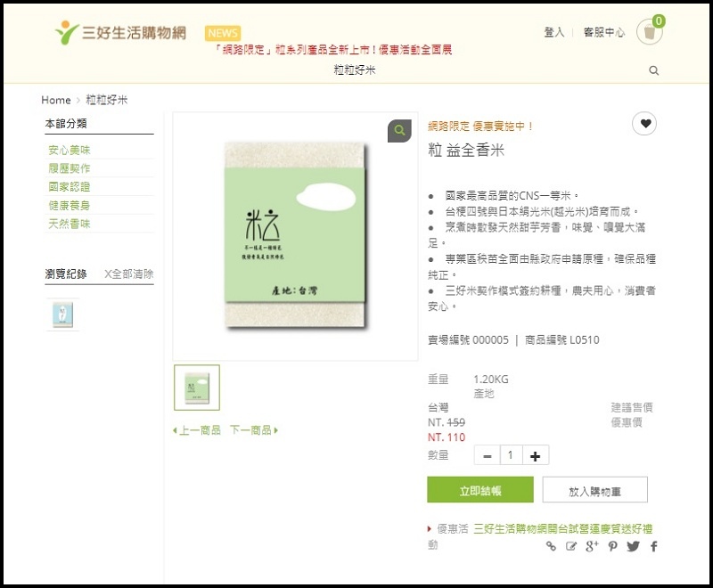
Task: Click 網路限定 優惠實施中 promo text
Action: coord(480,127)
